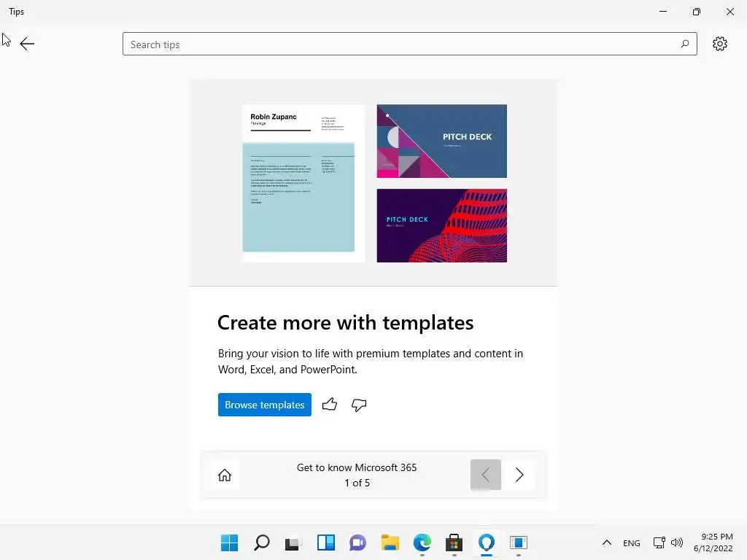Image resolution: width=747 pixels, height=560 pixels.
Task: Click the search magnifier in Search tips box
Action: (x=684, y=44)
